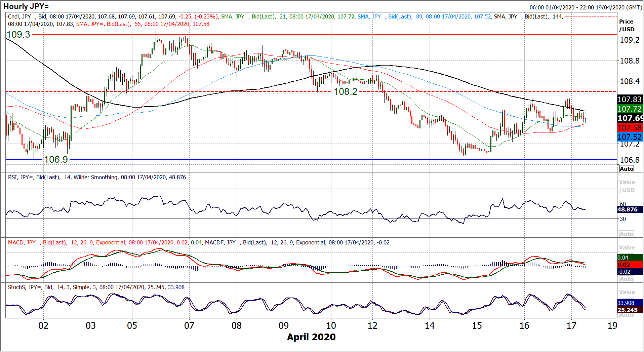The image size is (644, 352).
Task: Click the RSI 60 level label
Action: (623, 204)
